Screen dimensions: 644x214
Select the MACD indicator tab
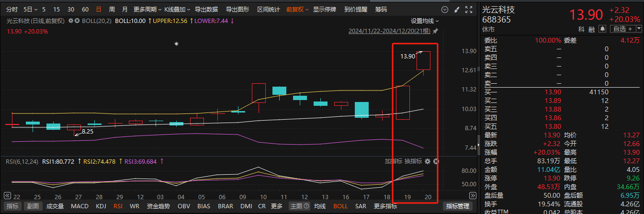[x=79, y=206]
